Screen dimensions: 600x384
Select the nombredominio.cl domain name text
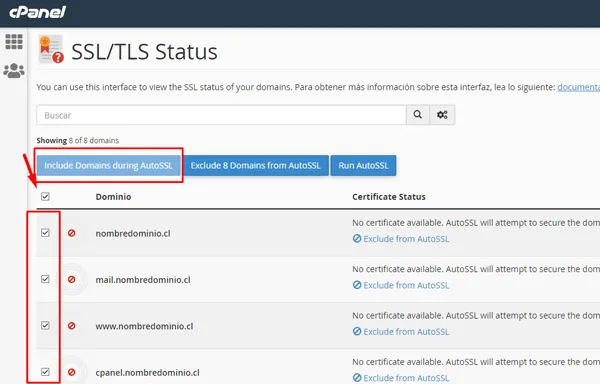[x=133, y=233]
